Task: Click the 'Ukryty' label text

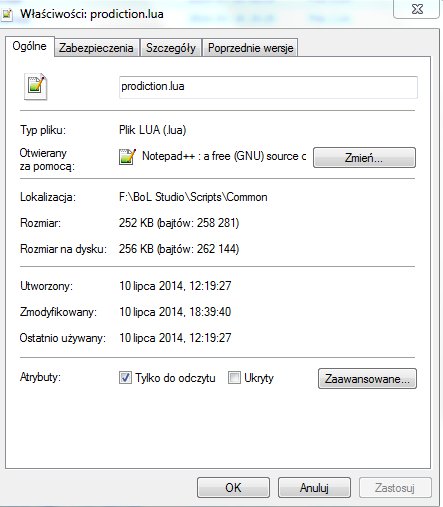Action: point(259,378)
